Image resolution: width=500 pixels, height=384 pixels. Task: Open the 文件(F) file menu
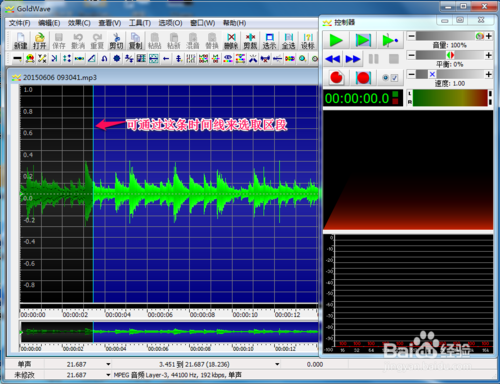(19, 23)
